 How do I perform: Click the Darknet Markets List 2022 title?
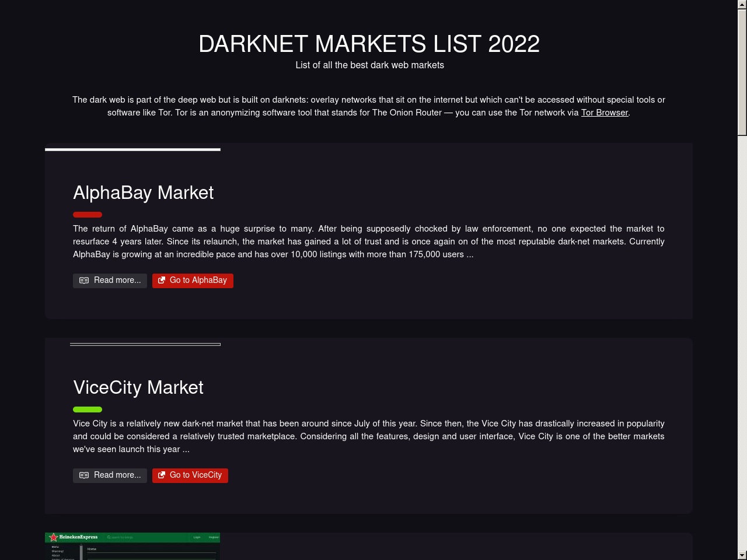coord(369,44)
